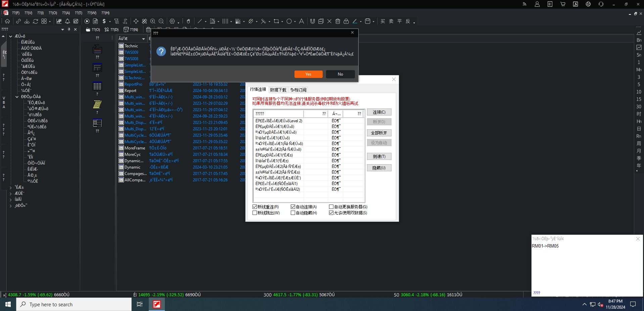Toggle the 允许使用双数据(S) checkbox
644x311 pixels.
pos(331,213)
